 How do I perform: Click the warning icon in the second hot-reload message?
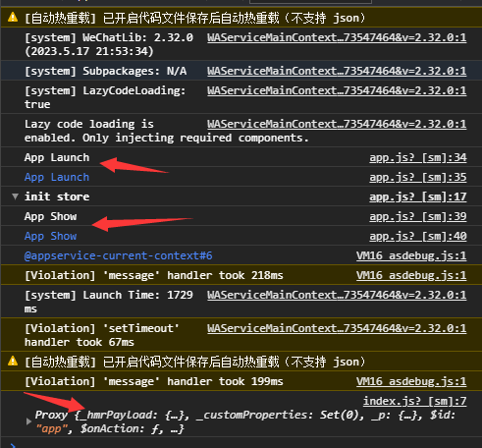[x=13, y=361]
